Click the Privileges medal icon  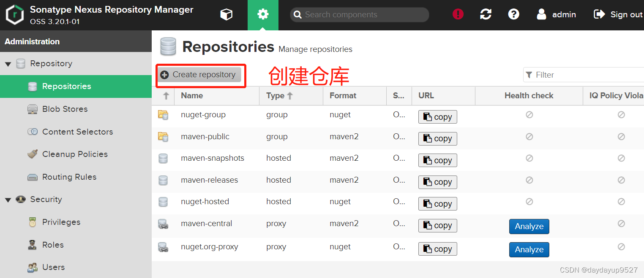pyautogui.click(x=33, y=222)
